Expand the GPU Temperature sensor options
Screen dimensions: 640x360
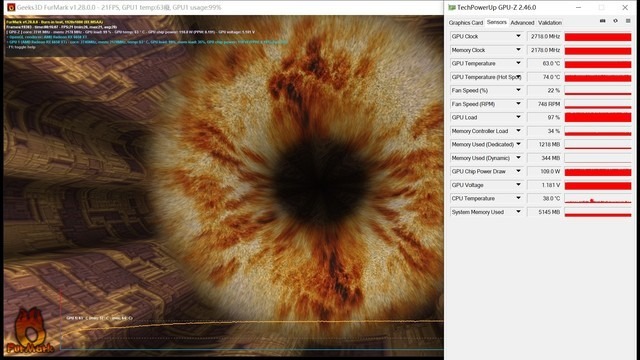[x=518, y=63]
